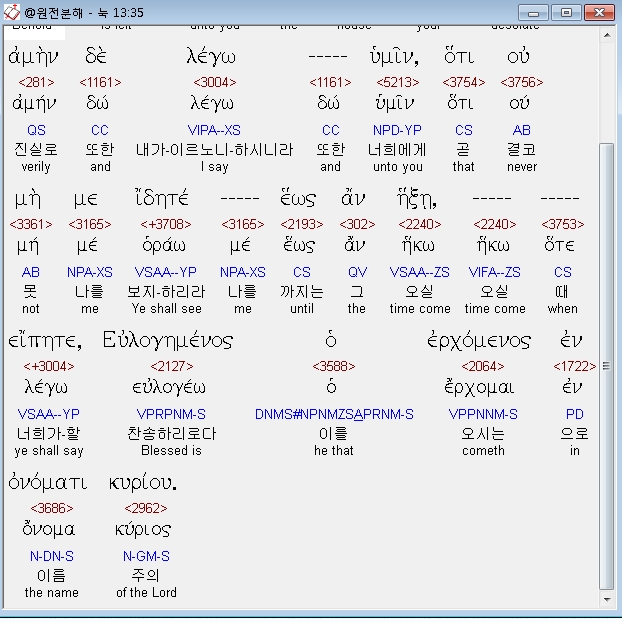This screenshot has width=622, height=619.
Task: Click the Korean gloss 진실로
Action: coord(36,150)
